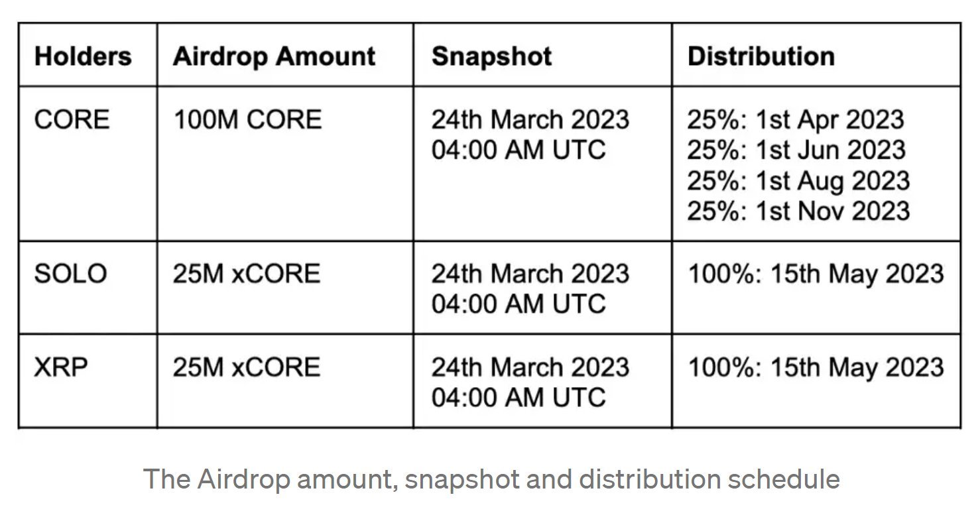The width and height of the screenshot is (980, 521).
Task: Click the XRP row snapshot date
Action: click(x=530, y=382)
